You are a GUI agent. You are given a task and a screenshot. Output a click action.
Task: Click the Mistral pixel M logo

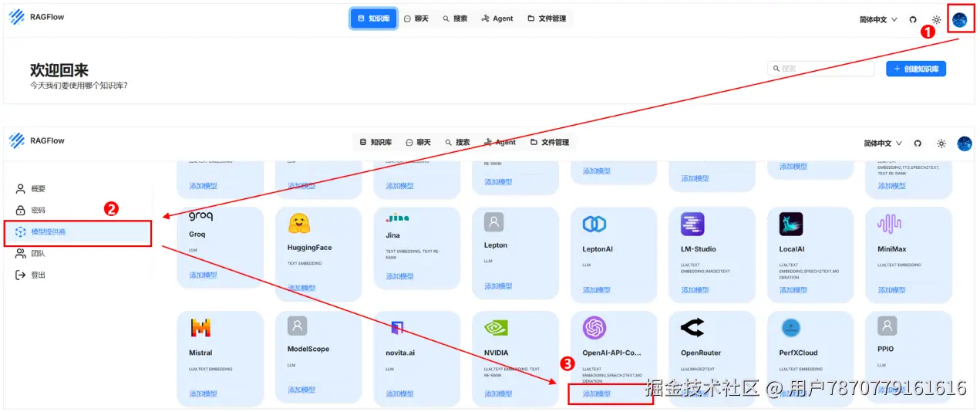click(200, 328)
